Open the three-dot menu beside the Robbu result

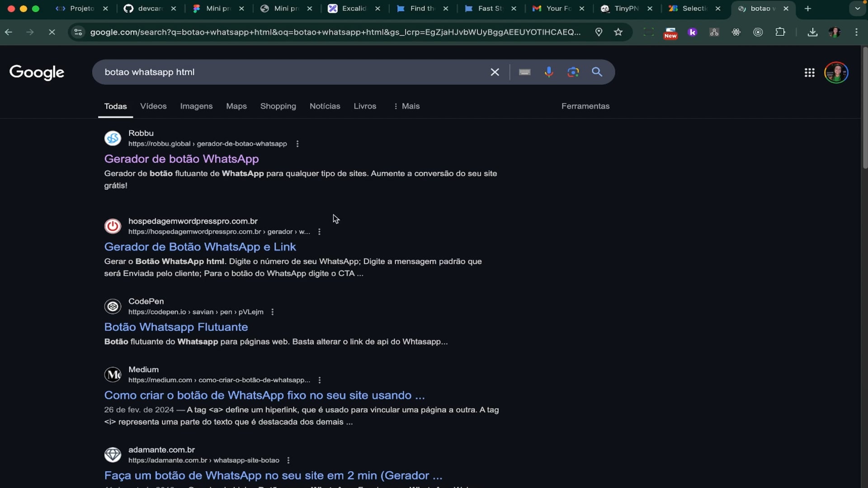coord(297,144)
